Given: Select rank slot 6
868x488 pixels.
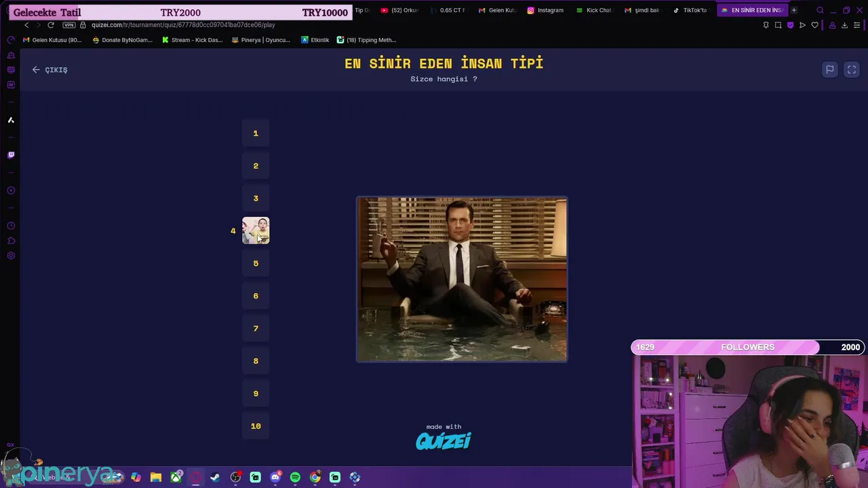Looking at the screenshot, I should pos(256,296).
